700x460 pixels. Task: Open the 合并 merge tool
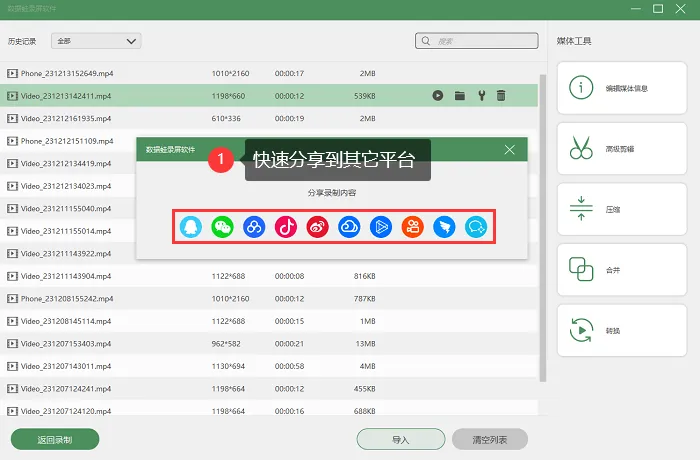[x=622, y=270]
